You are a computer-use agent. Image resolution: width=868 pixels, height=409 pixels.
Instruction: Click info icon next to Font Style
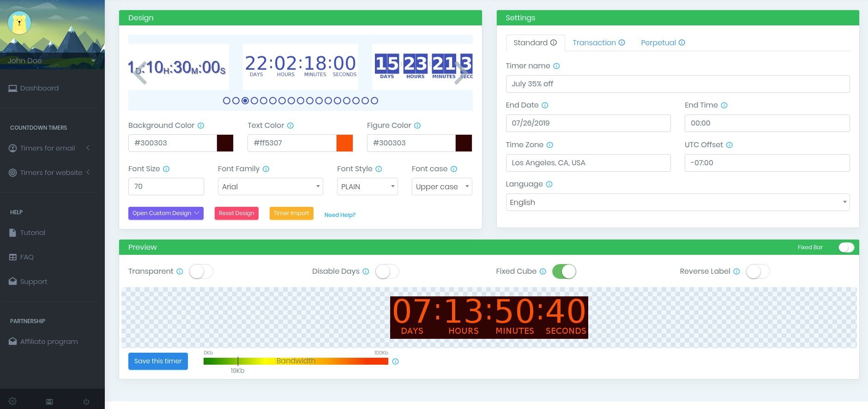click(379, 169)
